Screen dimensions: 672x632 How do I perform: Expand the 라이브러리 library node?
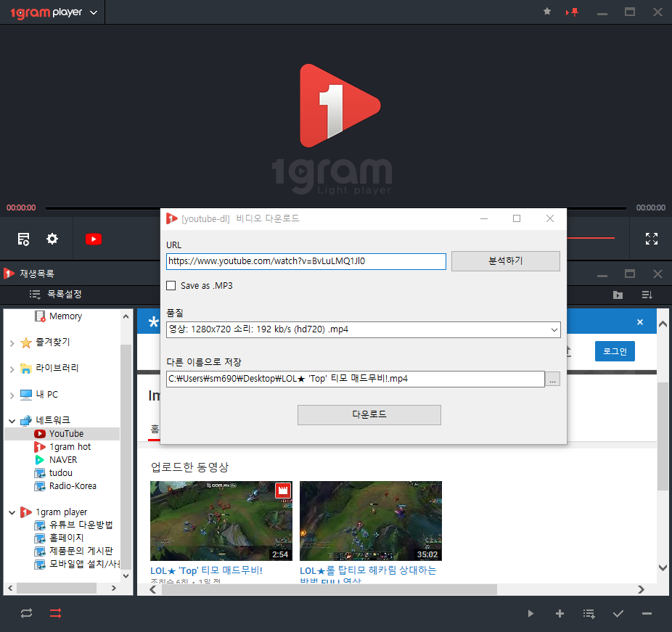click(12, 369)
